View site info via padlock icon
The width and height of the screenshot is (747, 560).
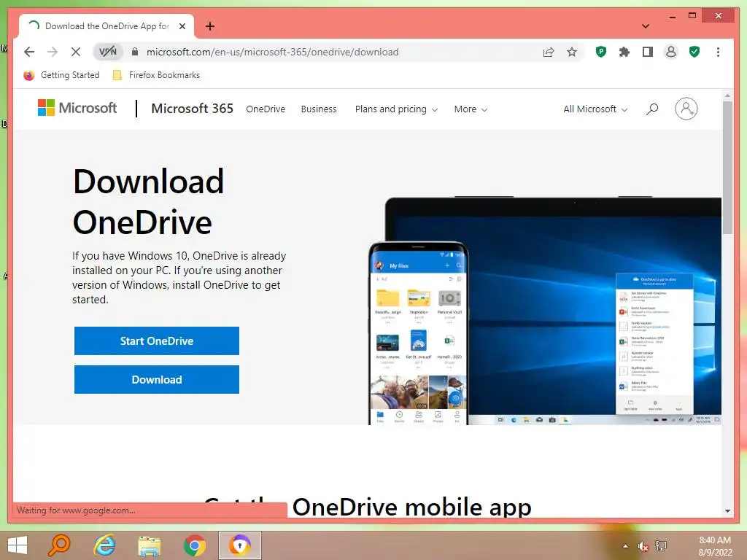click(x=135, y=52)
